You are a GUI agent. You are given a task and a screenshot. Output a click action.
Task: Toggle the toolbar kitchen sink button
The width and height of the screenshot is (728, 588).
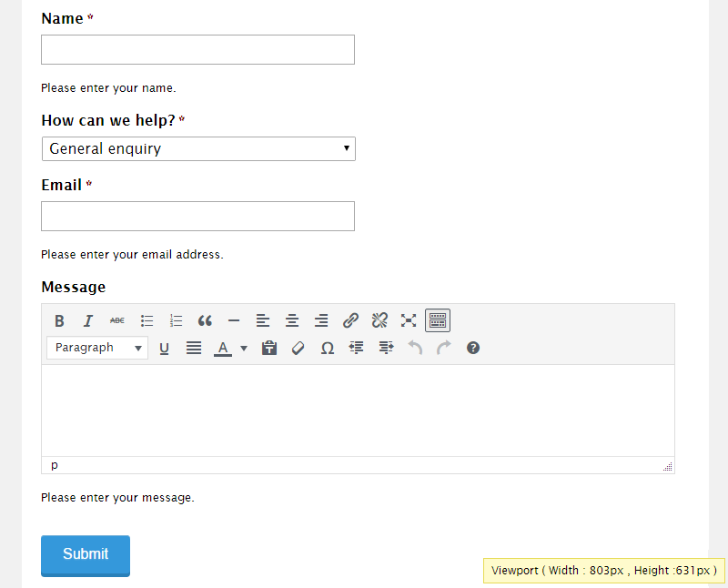438,320
